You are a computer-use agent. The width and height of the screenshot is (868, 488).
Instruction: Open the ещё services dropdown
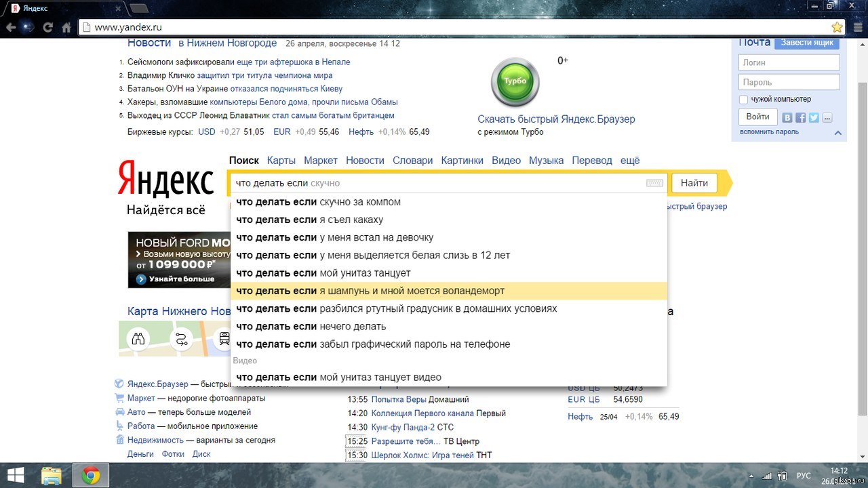[630, 161]
